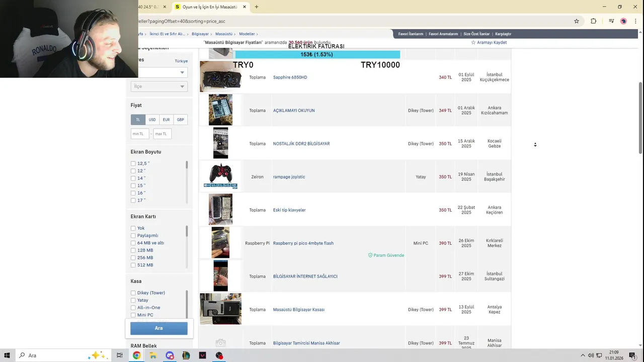Open the media control icon in Chrome toolbar
This screenshot has width=644, height=362.
click(x=611, y=21)
